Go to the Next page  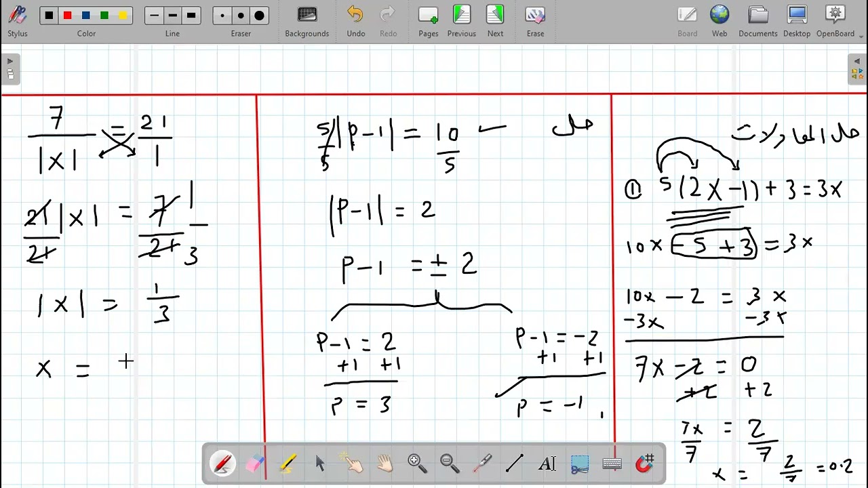pyautogui.click(x=496, y=20)
